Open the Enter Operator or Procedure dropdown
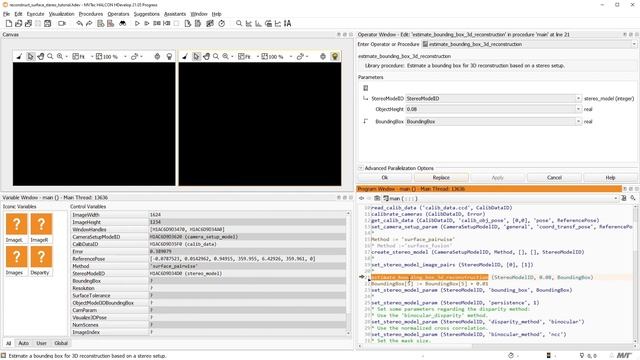This screenshot has width=640, height=360. coord(634,44)
